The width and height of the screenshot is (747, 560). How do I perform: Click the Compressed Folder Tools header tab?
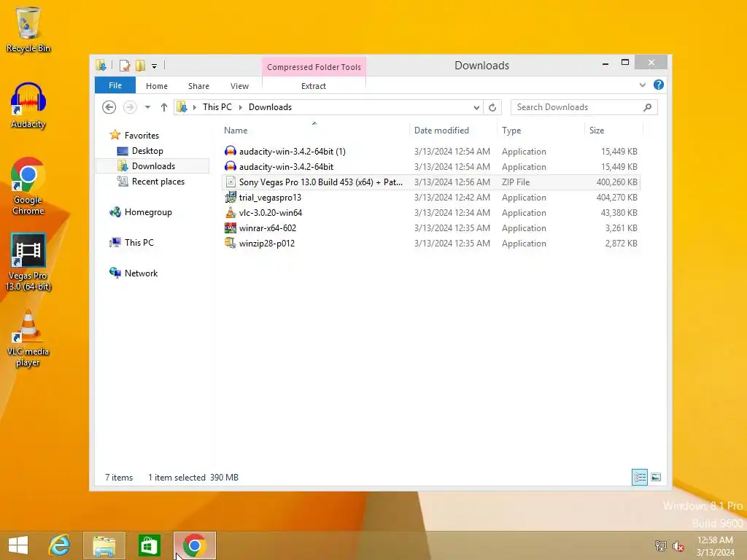314,67
